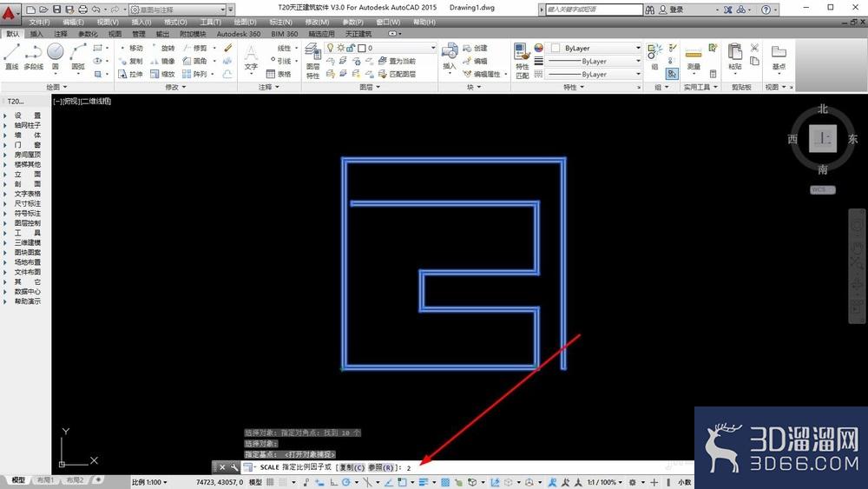This screenshot has width=868, height=489.
Task: Click the 旋转 (Rotate) tool
Action: click(163, 48)
